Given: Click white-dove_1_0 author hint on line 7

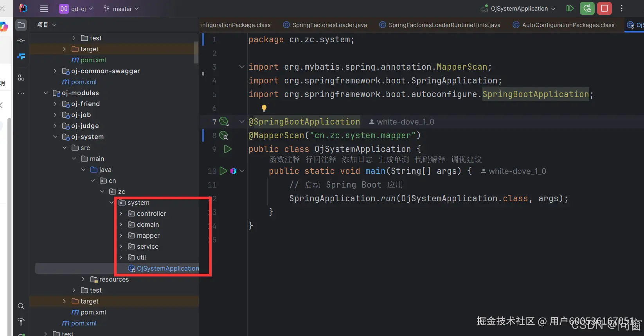Looking at the screenshot, I should [402, 122].
